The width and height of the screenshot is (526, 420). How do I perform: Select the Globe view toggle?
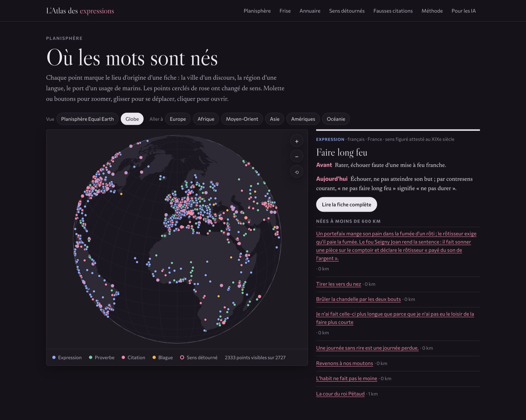(132, 119)
